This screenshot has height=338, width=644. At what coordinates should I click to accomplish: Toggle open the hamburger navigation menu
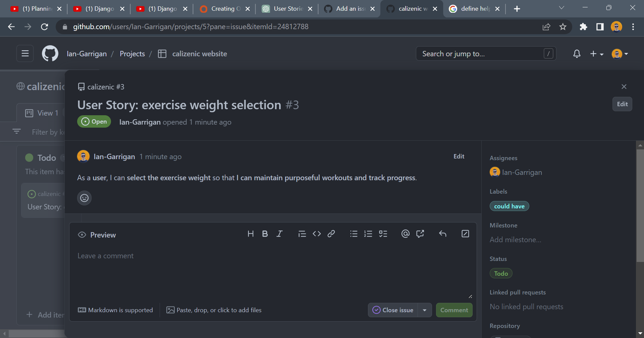(x=25, y=53)
